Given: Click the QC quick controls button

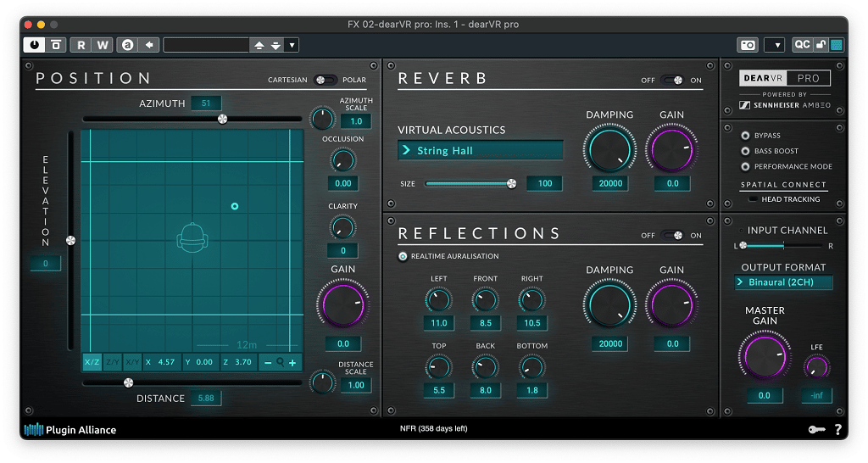Looking at the screenshot, I should [802, 45].
